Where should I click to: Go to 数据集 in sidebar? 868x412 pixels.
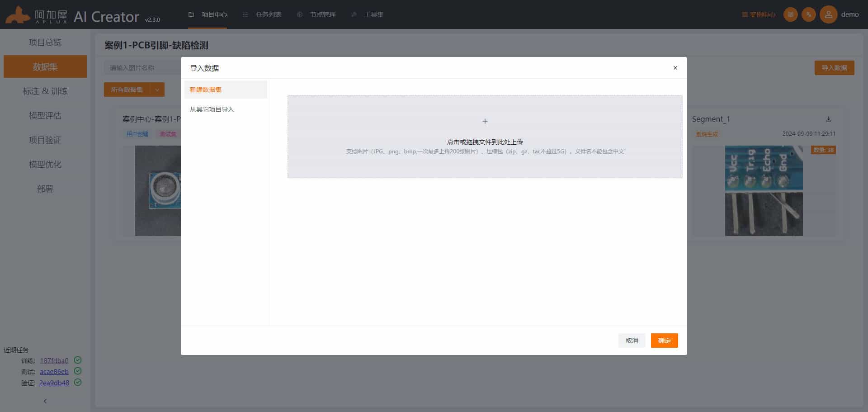click(x=45, y=66)
